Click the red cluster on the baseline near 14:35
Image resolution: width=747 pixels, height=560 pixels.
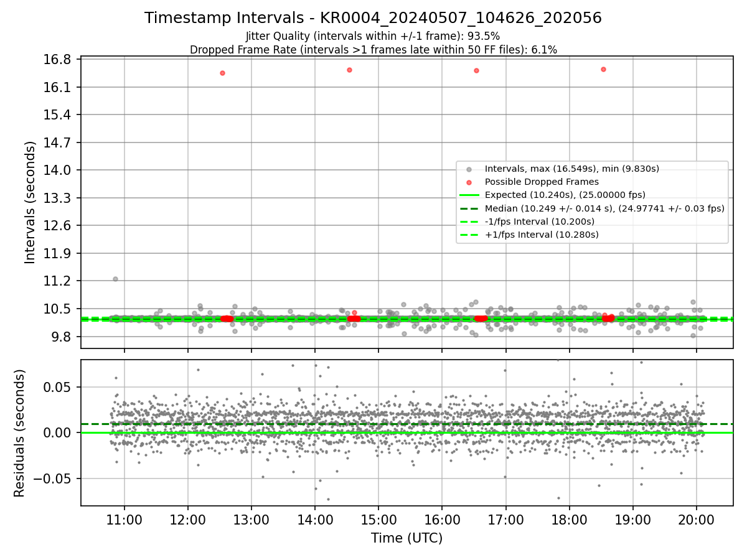[x=354, y=318]
